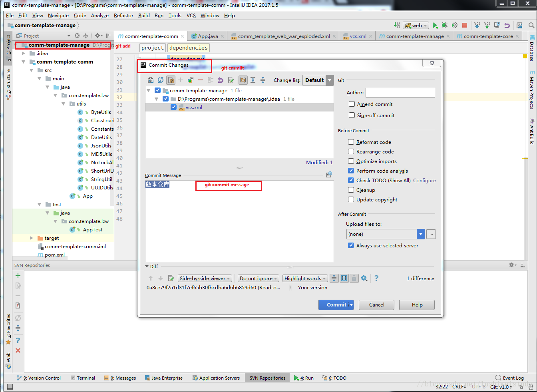Enable Rearrange code checkbox
The width and height of the screenshot is (537, 392).
coord(351,151)
